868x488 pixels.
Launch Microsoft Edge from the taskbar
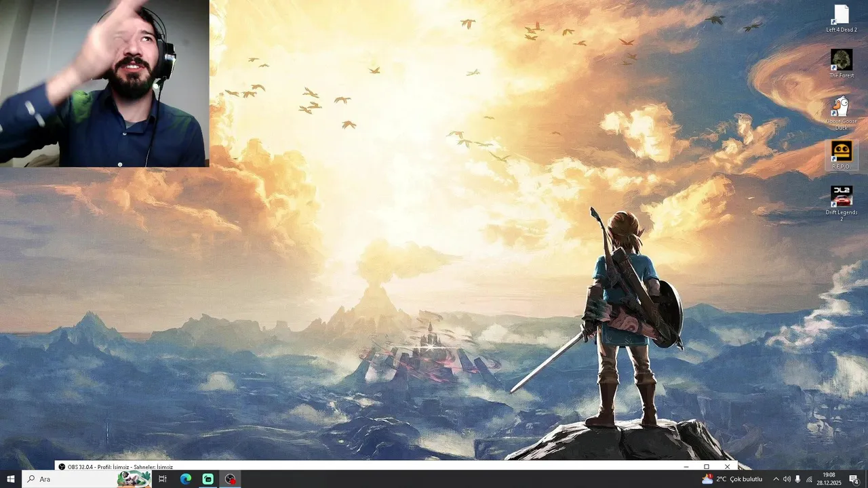point(185,479)
